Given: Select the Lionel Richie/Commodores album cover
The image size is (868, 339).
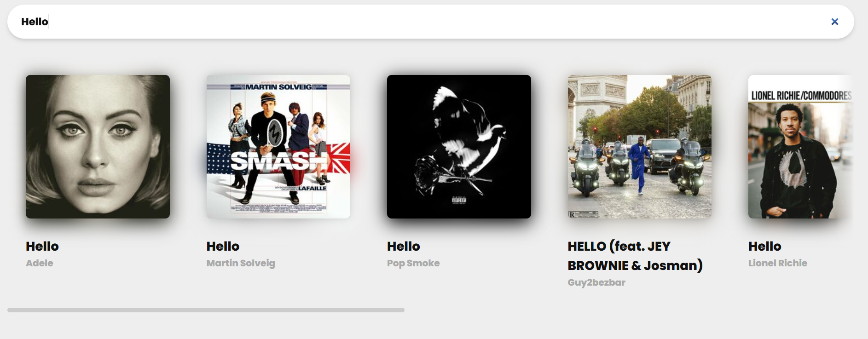Looking at the screenshot, I should click(x=801, y=147).
